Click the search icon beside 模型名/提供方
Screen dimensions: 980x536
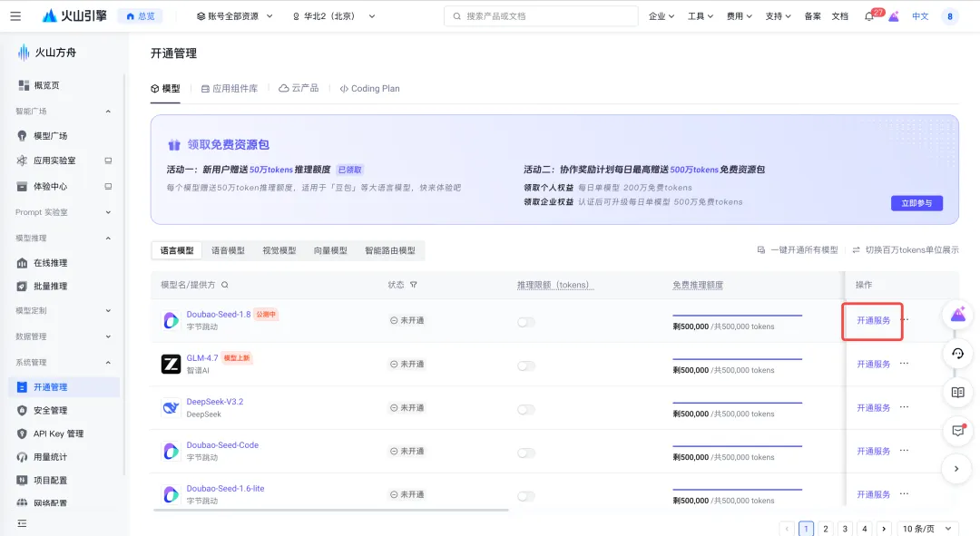coord(224,285)
